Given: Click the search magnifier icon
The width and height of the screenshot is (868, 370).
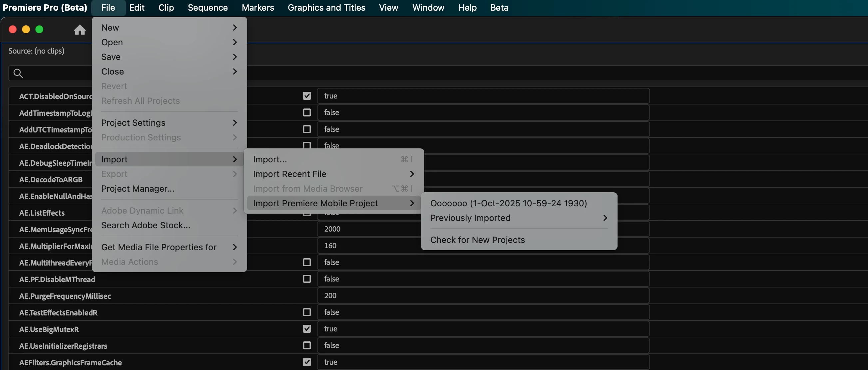Looking at the screenshot, I should point(18,73).
